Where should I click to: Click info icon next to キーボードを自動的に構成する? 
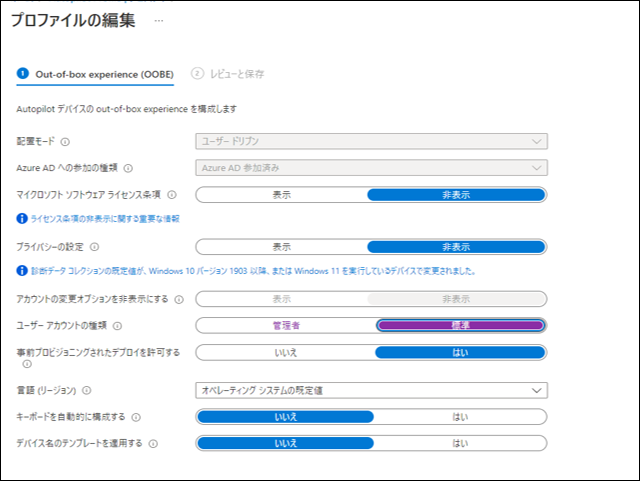(x=136, y=417)
